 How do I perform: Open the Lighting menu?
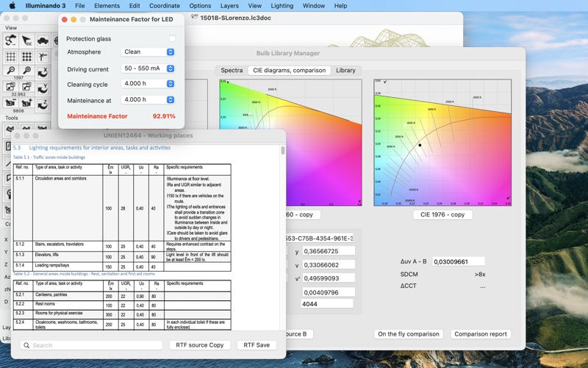point(282,6)
